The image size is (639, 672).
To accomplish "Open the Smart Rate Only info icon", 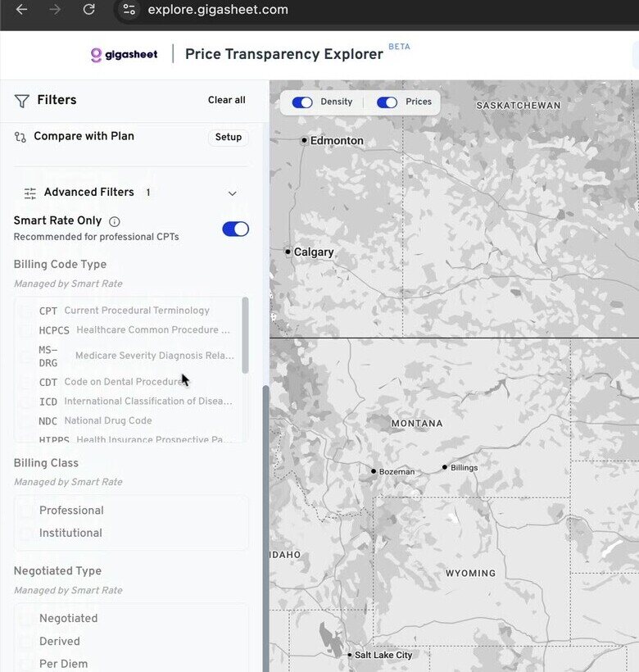I will [115, 221].
